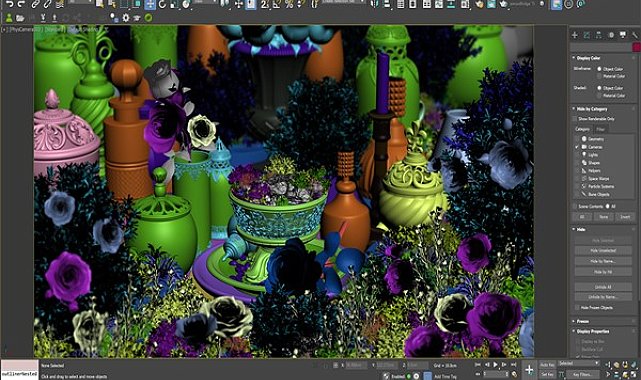Open the Reference Coordinate System dropdown
This screenshot has height=380, width=641.
coord(205,2)
